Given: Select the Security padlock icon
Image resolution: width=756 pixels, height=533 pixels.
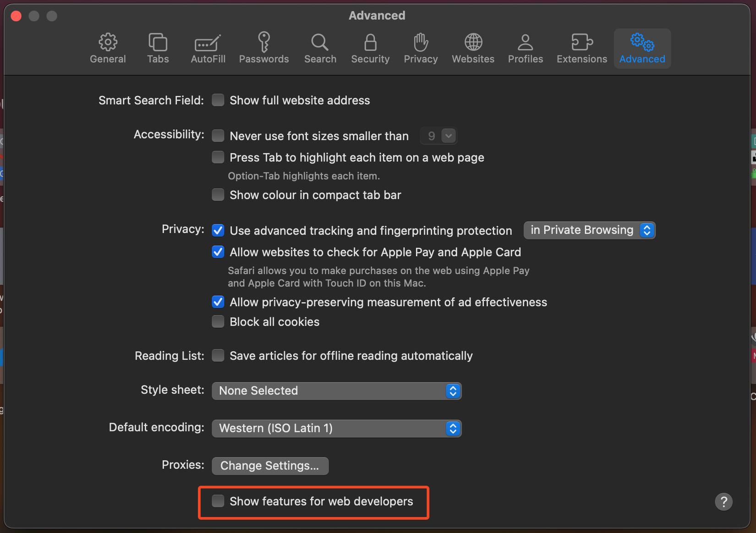Looking at the screenshot, I should [x=370, y=48].
